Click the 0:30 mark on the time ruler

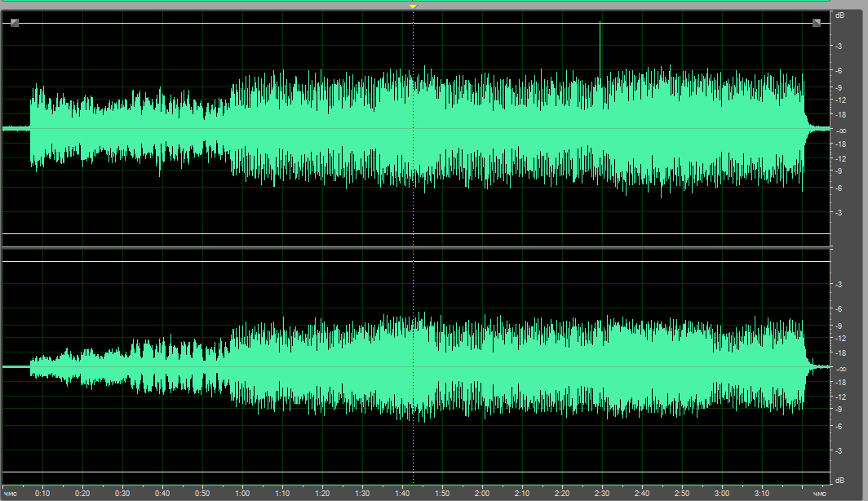[122, 493]
